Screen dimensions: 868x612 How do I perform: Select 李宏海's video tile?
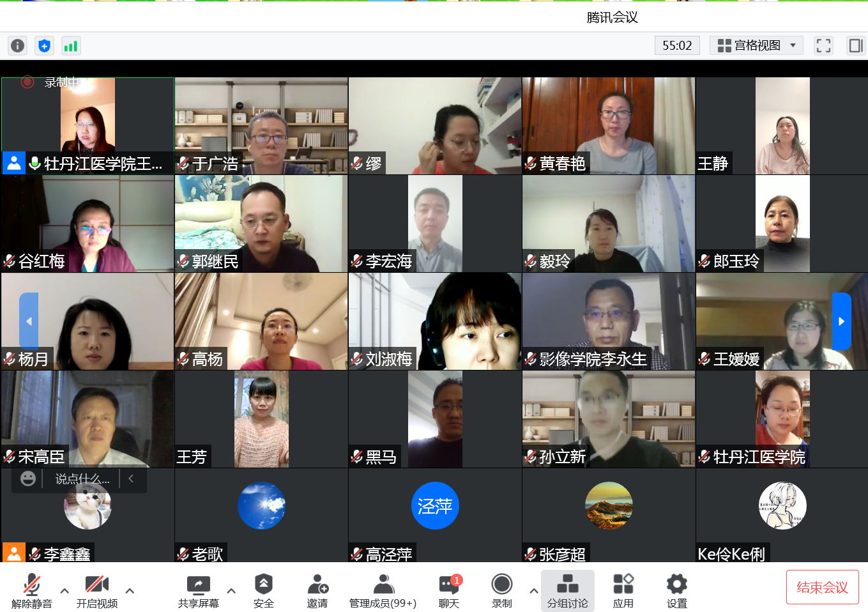click(x=435, y=224)
